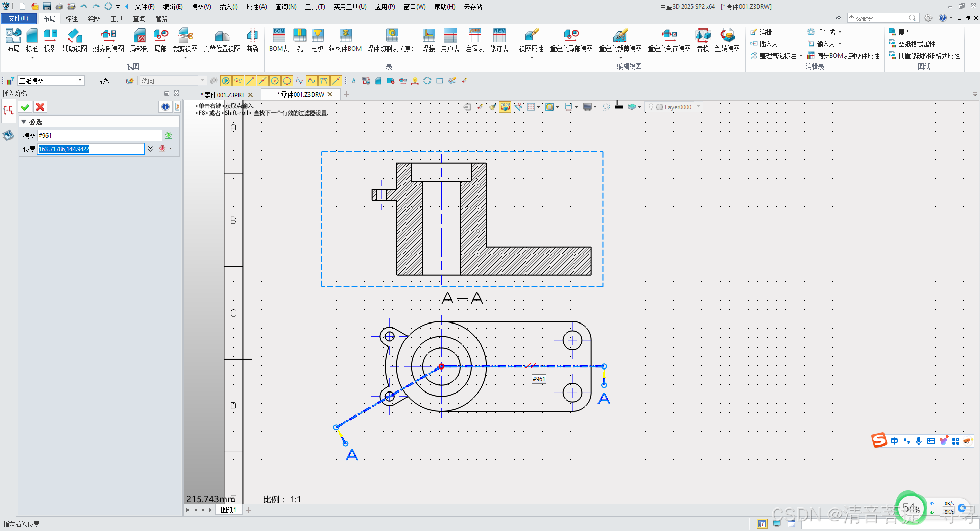This screenshot has height=531, width=980.
Task: Select the 断裂 broken view tool
Action: (252, 40)
